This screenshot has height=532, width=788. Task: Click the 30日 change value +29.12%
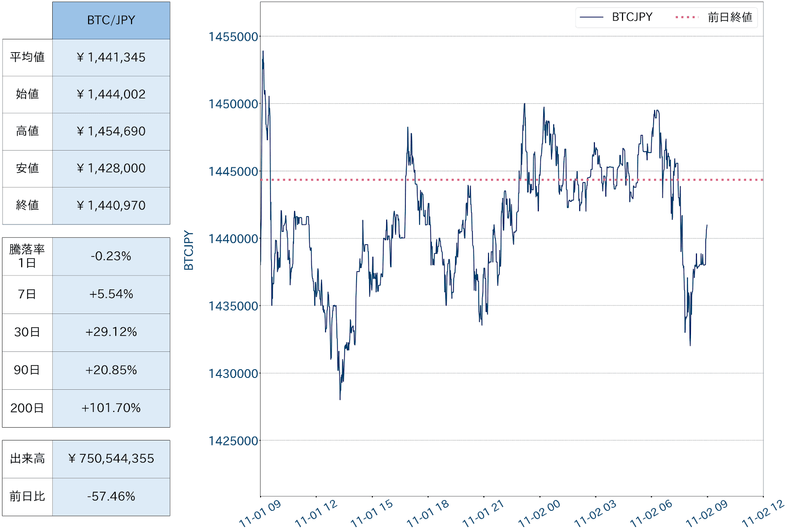point(111,332)
